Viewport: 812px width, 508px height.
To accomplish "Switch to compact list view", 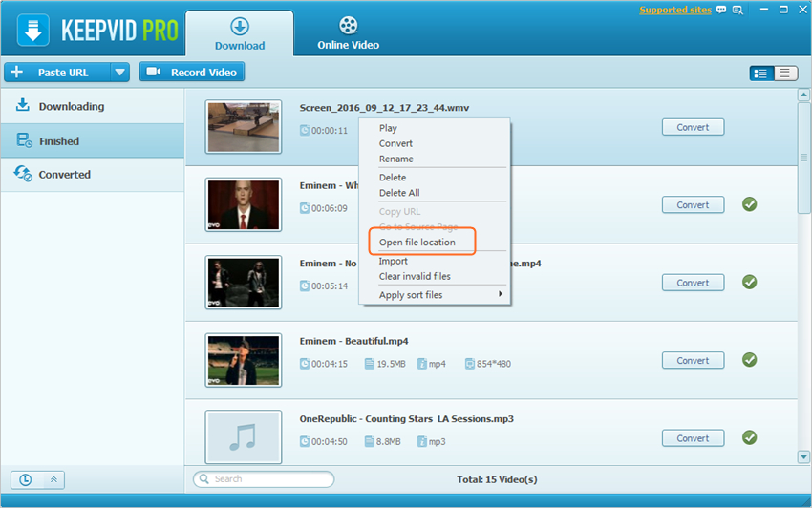I will tap(785, 74).
